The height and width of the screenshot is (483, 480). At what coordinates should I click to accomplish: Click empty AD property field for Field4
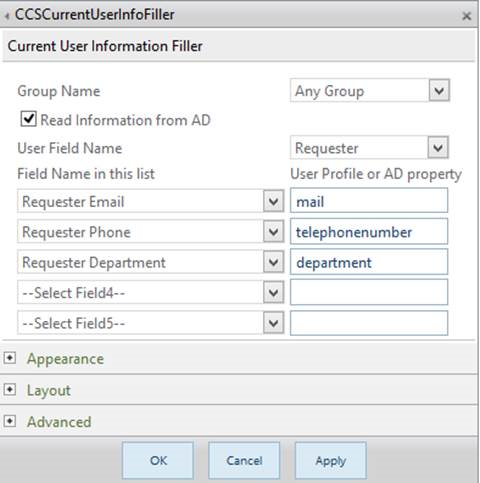369,292
